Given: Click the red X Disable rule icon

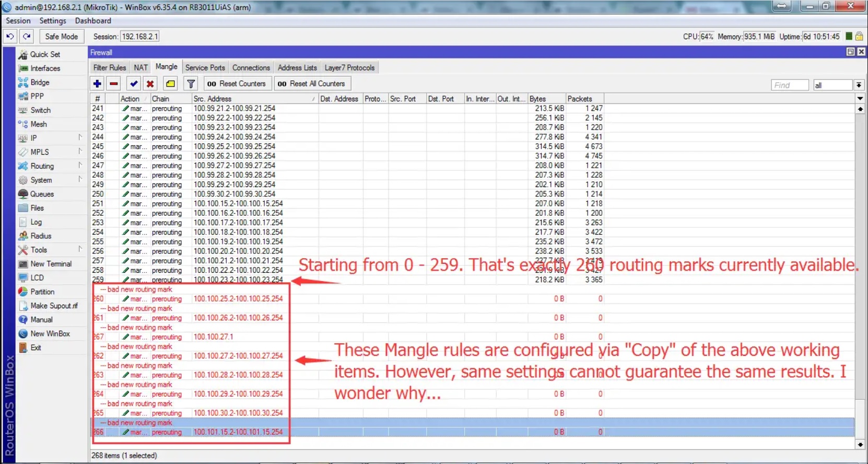Looking at the screenshot, I should coord(150,84).
